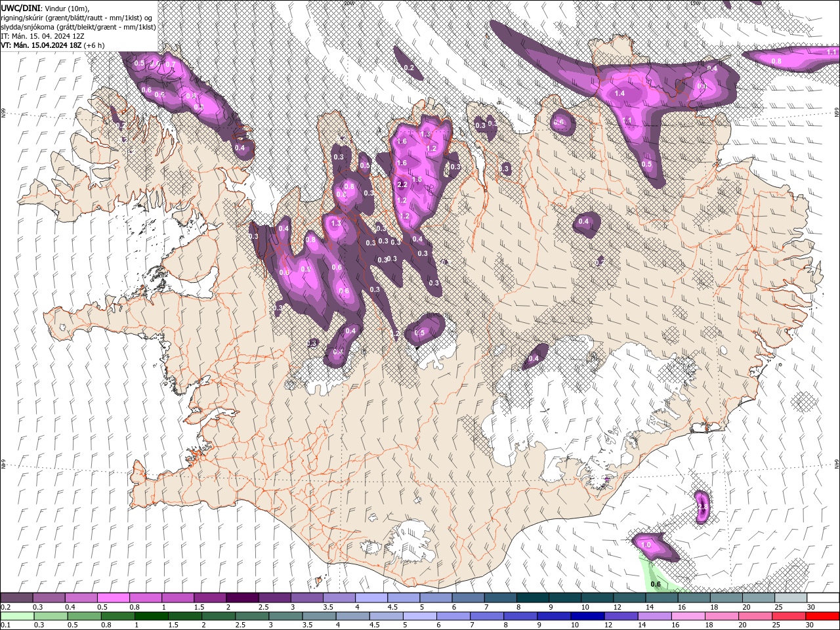This screenshot has height=630, width=840.
Task: Click the upper legend swatch between 0.2 and 0.3
Action: click(17, 598)
